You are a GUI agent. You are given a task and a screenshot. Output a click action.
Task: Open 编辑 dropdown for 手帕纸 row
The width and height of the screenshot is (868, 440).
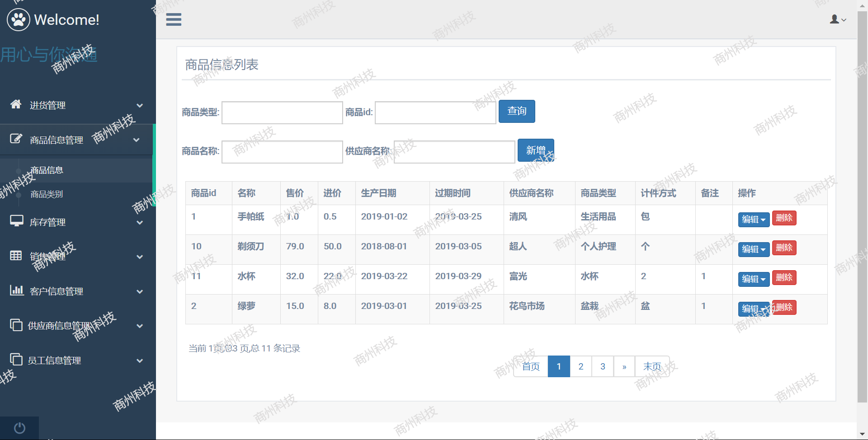click(754, 220)
